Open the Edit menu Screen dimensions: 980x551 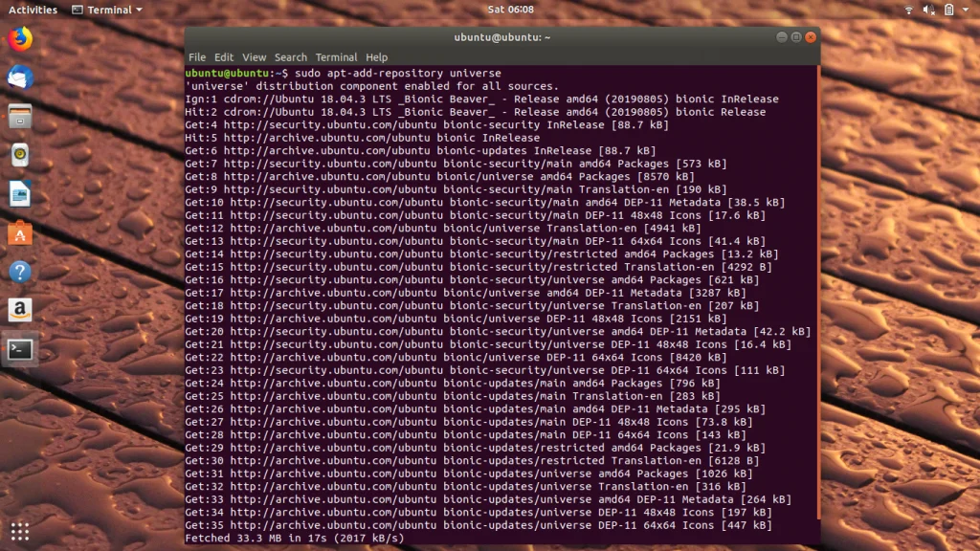pyautogui.click(x=224, y=56)
